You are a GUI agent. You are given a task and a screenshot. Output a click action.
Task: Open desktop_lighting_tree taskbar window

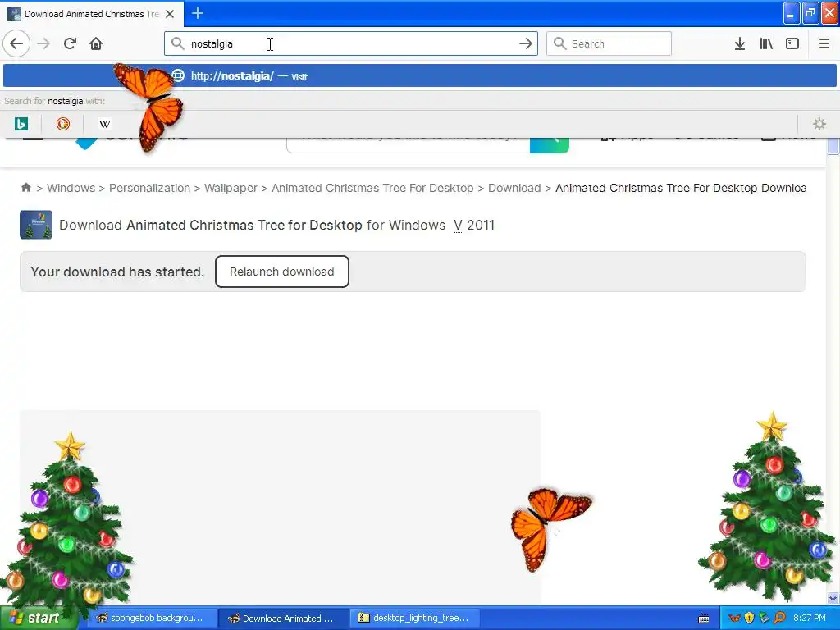point(413,619)
